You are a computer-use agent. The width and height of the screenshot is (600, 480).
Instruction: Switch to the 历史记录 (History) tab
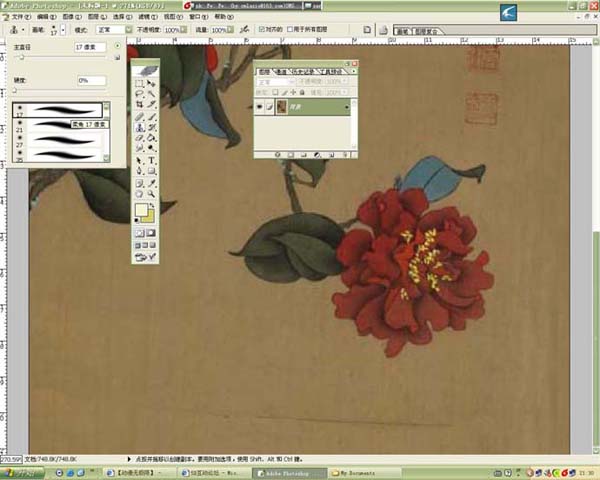click(304, 72)
